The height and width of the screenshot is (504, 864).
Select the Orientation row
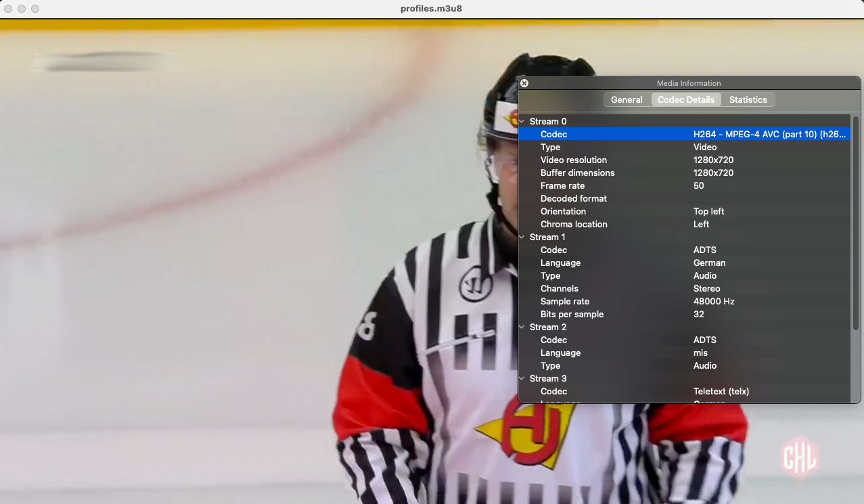[684, 211]
